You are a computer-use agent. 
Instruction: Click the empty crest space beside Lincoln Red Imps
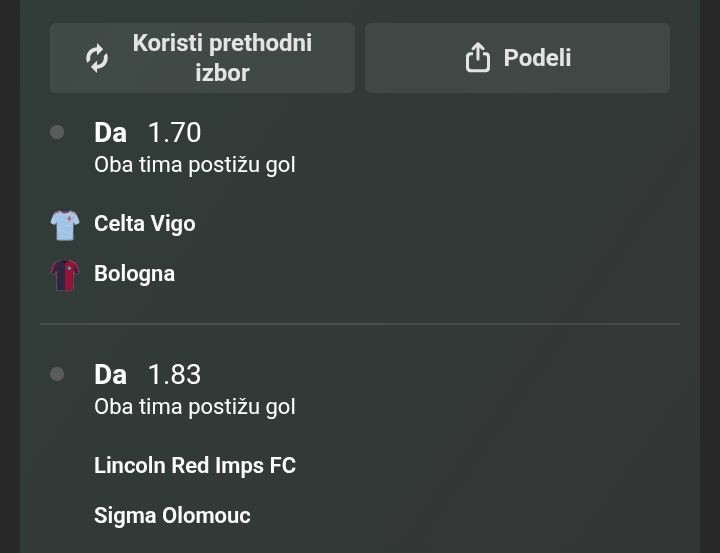[x=65, y=466]
